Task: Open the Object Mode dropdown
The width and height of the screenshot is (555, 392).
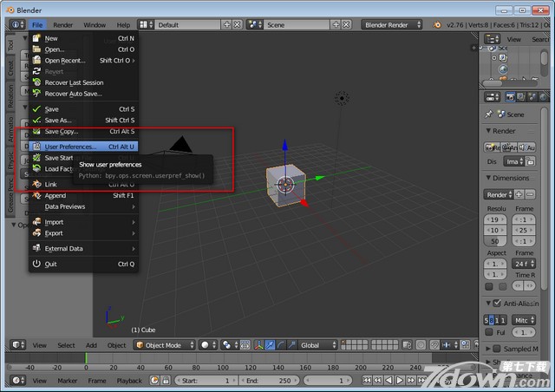Action: coord(163,345)
